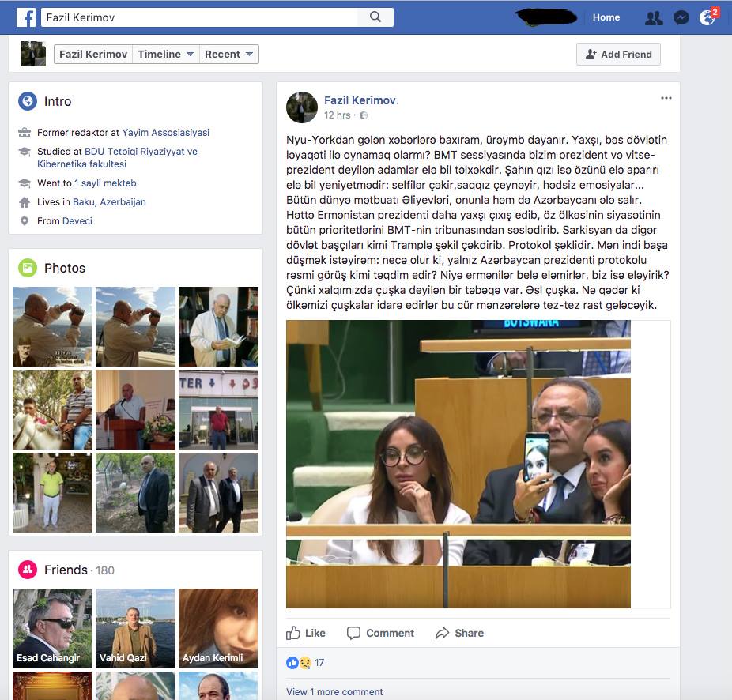Image resolution: width=732 pixels, height=700 pixels.
Task: Click the Intro globe icon
Action: (28, 101)
